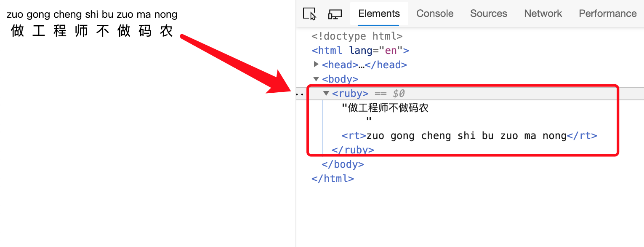
Task: Open the Sources tab
Action: [x=489, y=13]
